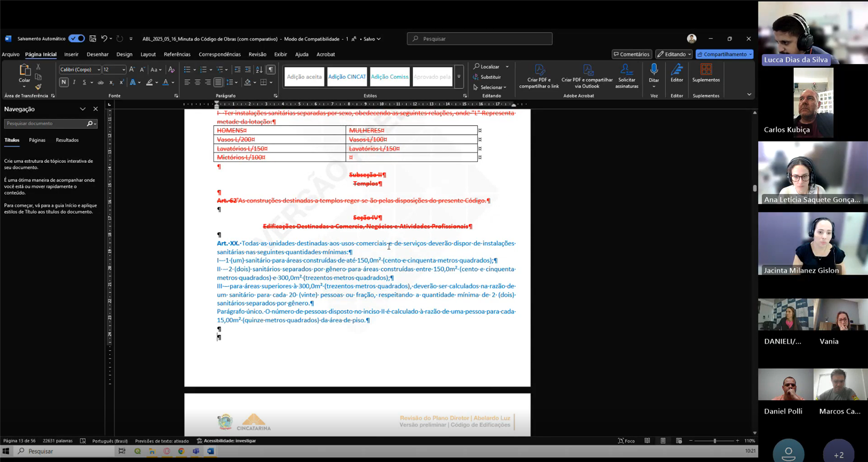Viewport: 868px width, 462px height.
Task: Open the Comentários button
Action: pyautogui.click(x=631, y=54)
